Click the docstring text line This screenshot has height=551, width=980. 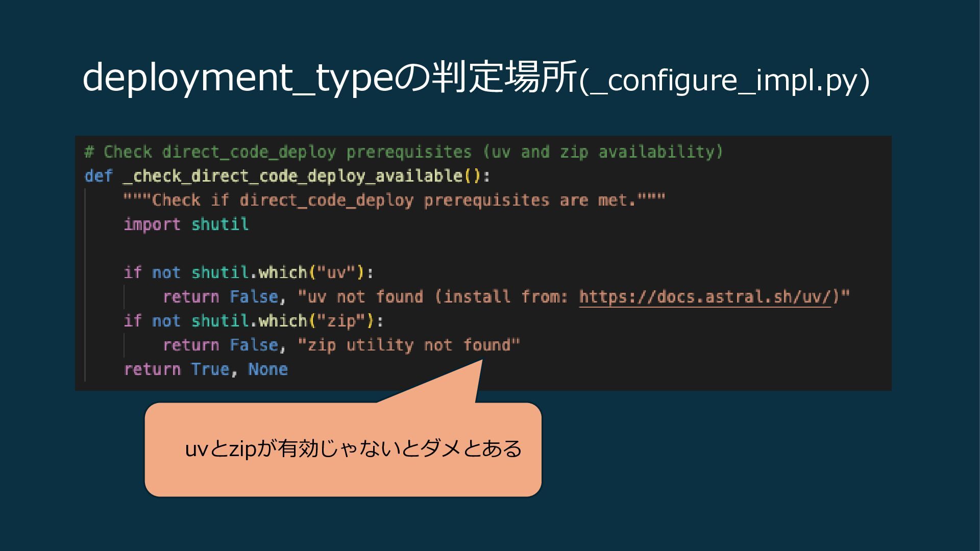coord(394,200)
